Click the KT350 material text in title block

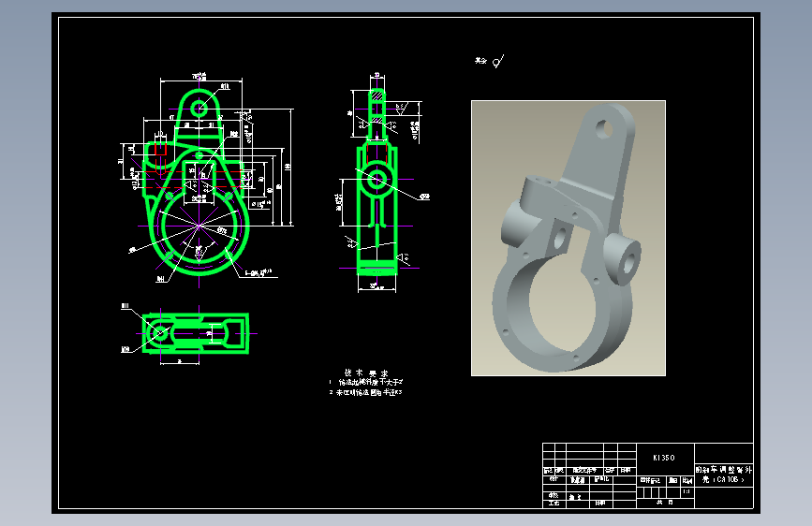(664, 458)
